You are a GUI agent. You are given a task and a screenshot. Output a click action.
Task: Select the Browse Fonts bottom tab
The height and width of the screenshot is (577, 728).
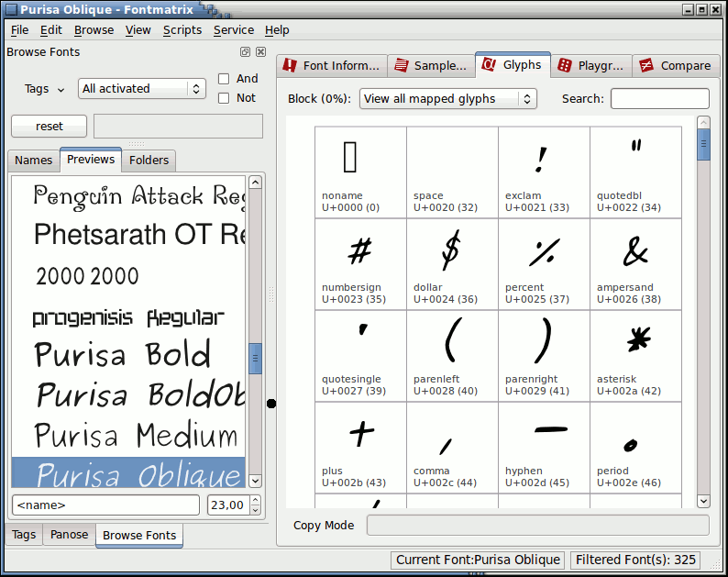pyautogui.click(x=139, y=536)
